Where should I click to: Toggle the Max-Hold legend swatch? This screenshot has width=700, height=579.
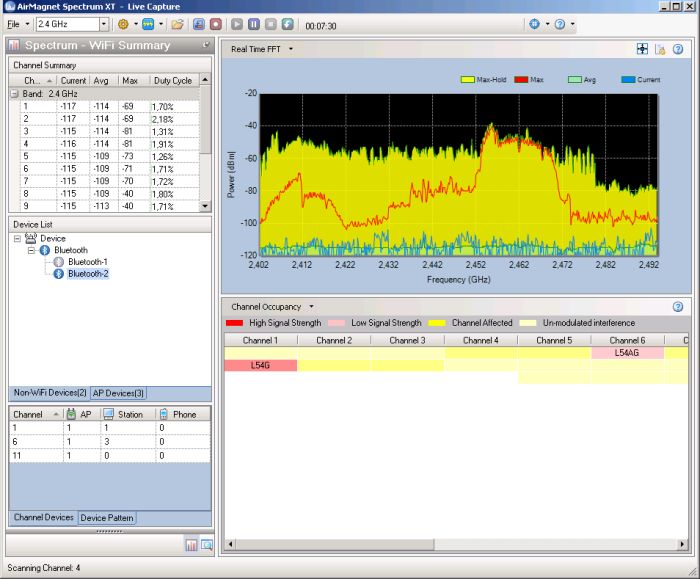[x=467, y=79]
